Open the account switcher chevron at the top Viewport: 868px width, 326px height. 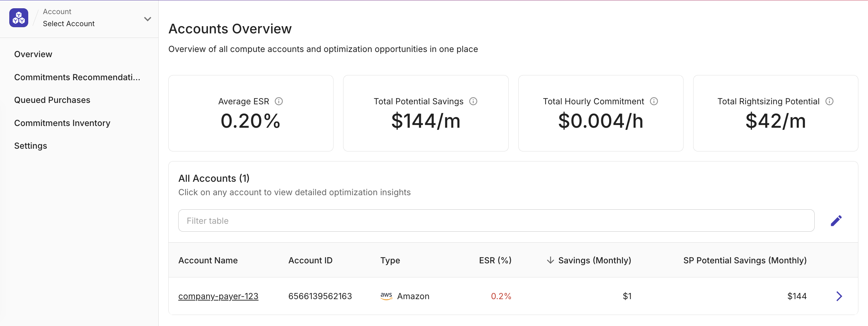(148, 19)
